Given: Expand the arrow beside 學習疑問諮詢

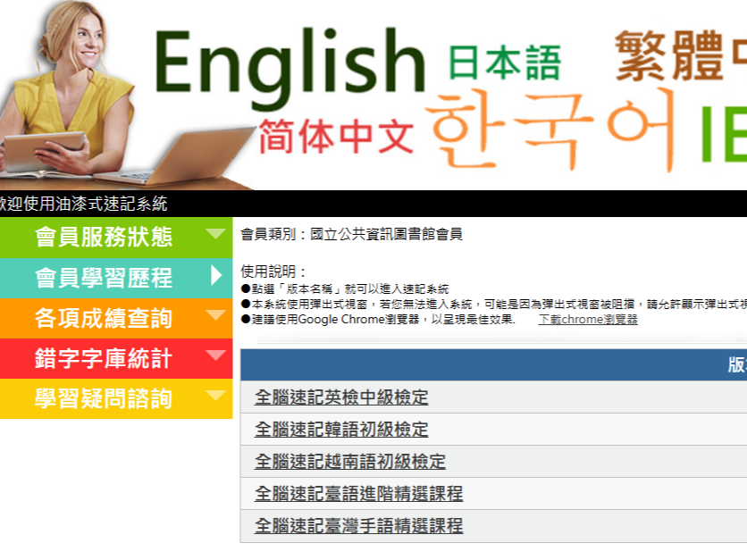Looking at the screenshot, I should (x=216, y=396).
